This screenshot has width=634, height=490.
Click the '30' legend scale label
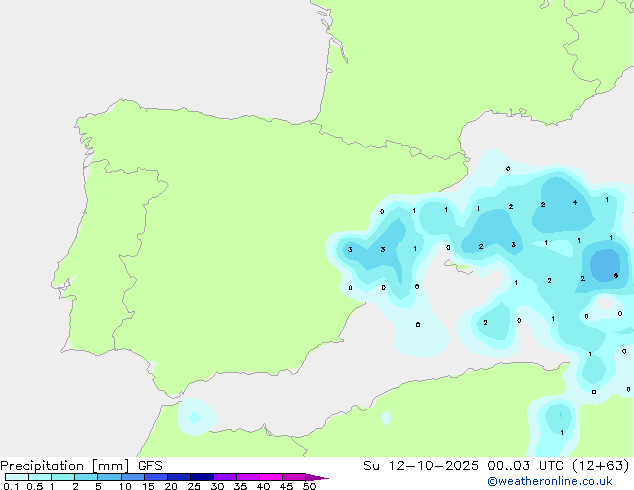(x=217, y=486)
